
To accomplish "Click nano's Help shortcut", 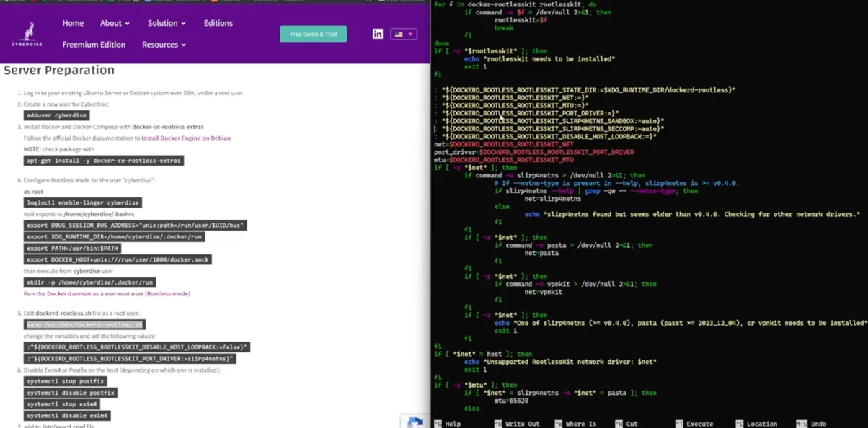I will [448, 424].
